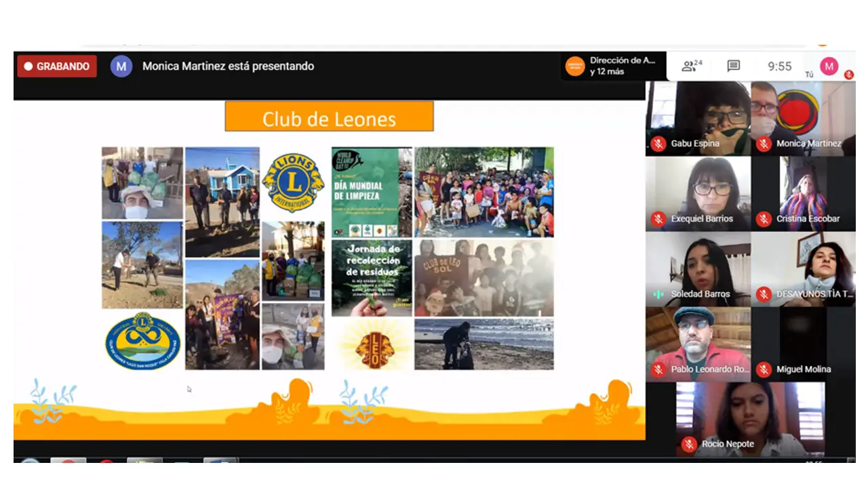Screen dimensions: 868x488
Task: Click the 'Dirección de A... y 12 más' notice
Action: click(x=622, y=66)
